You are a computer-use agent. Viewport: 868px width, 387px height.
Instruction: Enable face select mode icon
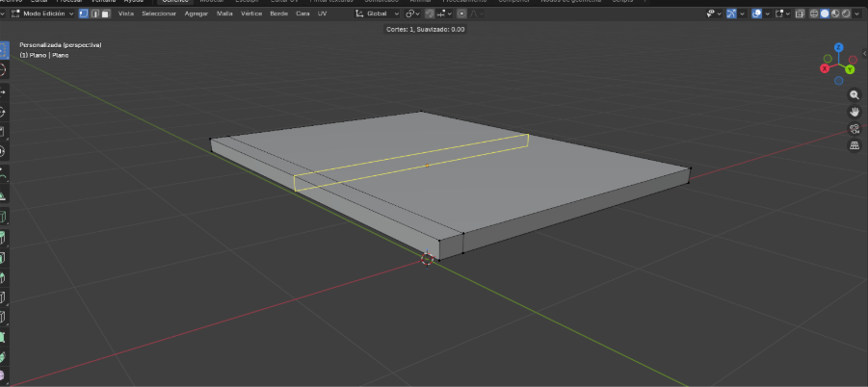pyautogui.click(x=103, y=14)
